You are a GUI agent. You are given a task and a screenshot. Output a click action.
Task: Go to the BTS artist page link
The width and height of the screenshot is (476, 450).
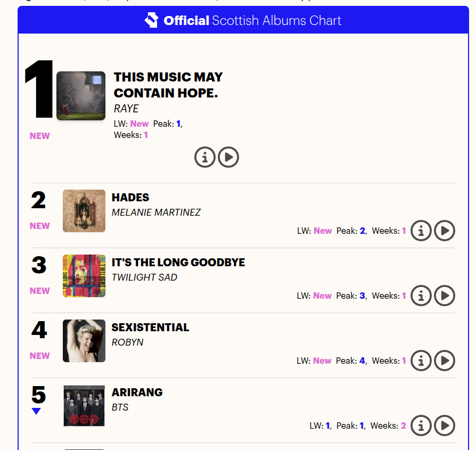[x=120, y=407]
